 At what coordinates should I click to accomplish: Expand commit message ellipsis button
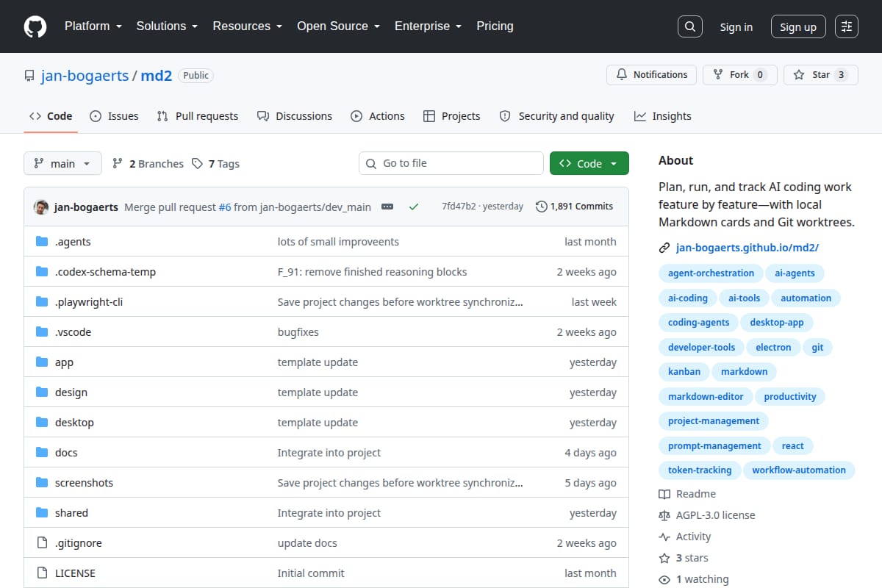point(387,207)
